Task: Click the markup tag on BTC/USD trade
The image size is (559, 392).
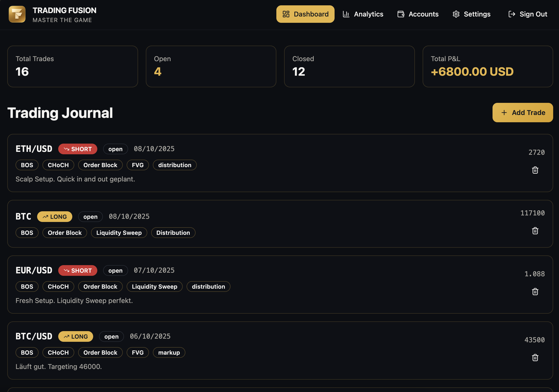Action: [169, 352]
